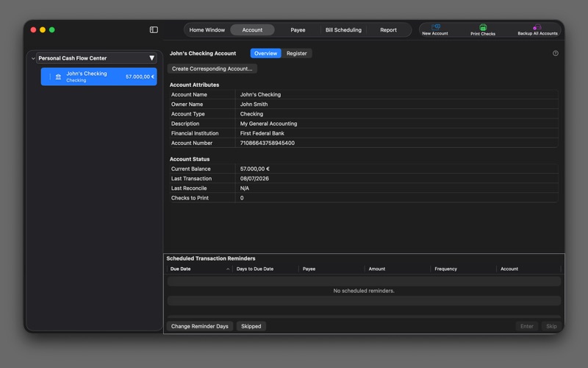The image size is (588, 368).
Task: Click the Account Name value John's Checking
Action: tap(260, 95)
